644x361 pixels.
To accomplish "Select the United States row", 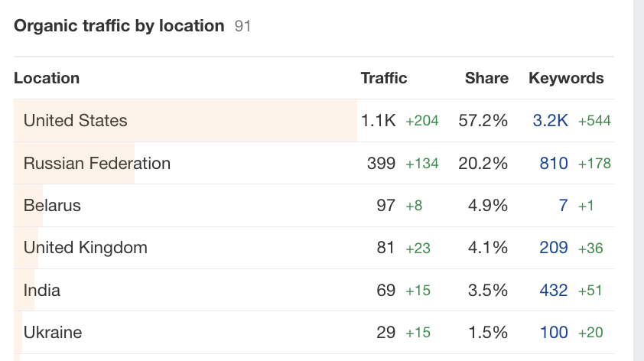I will tap(314, 121).
